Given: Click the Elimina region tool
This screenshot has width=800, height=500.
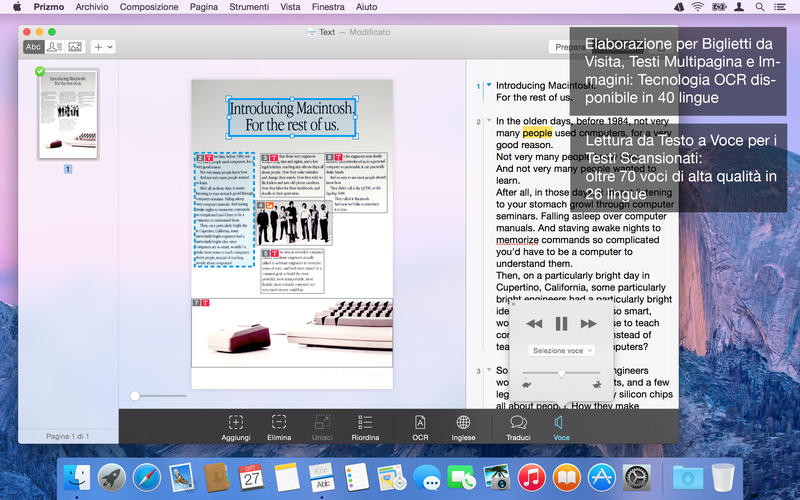Looking at the screenshot, I should coord(279,427).
